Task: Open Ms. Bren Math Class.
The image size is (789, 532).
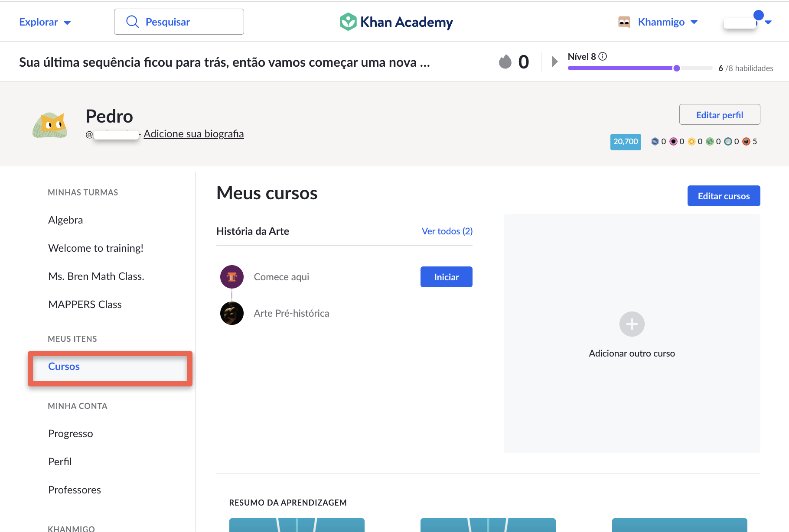Action: (96, 276)
